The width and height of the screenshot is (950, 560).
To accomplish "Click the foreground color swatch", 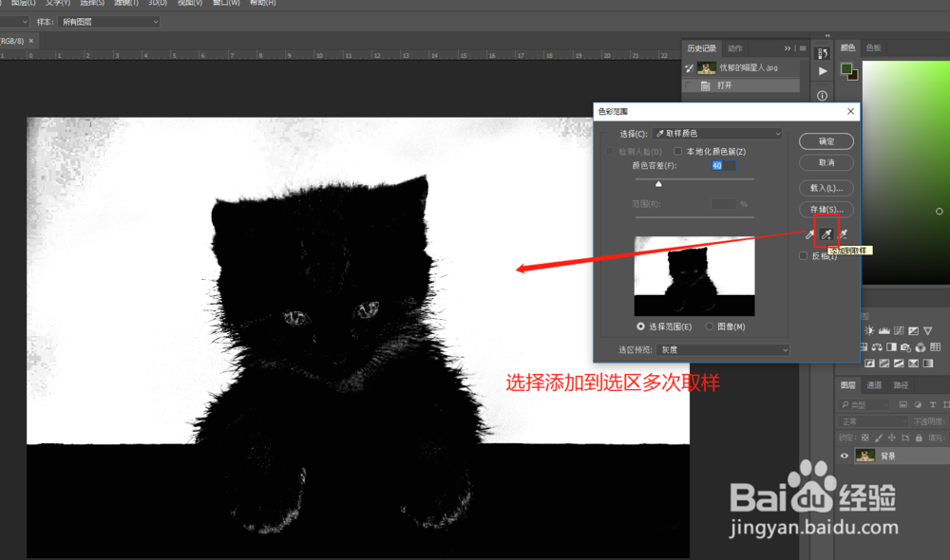I will pyautogui.click(x=846, y=69).
